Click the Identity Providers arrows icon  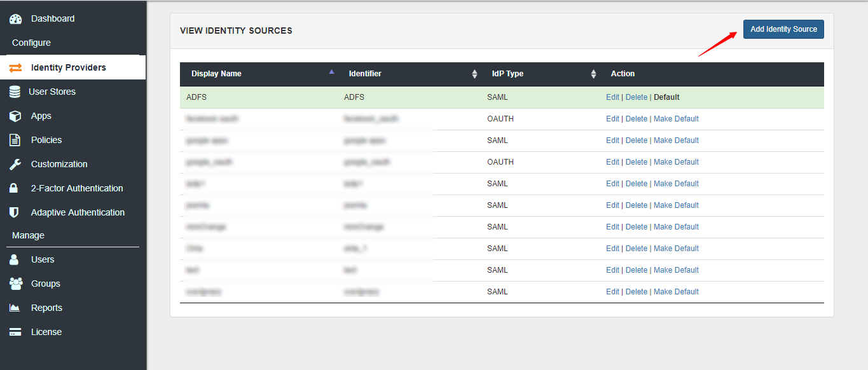[15, 67]
